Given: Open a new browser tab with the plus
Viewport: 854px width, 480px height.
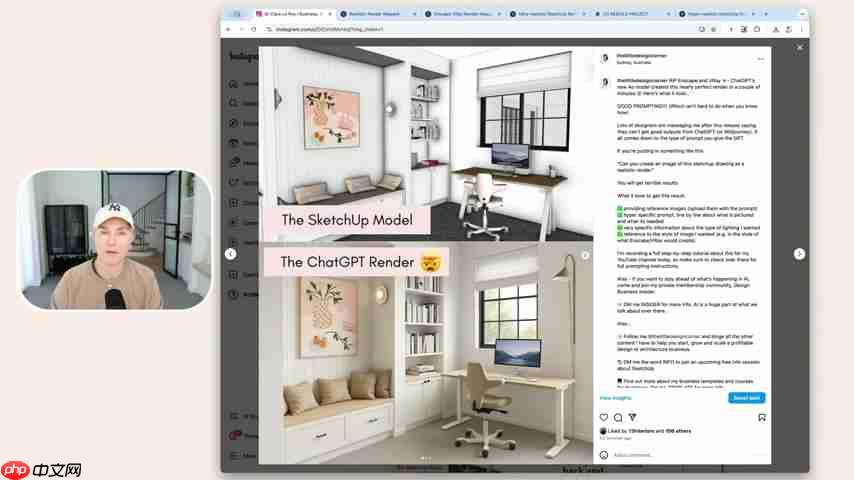Looking at the screenshot, I should coord(765,14).
